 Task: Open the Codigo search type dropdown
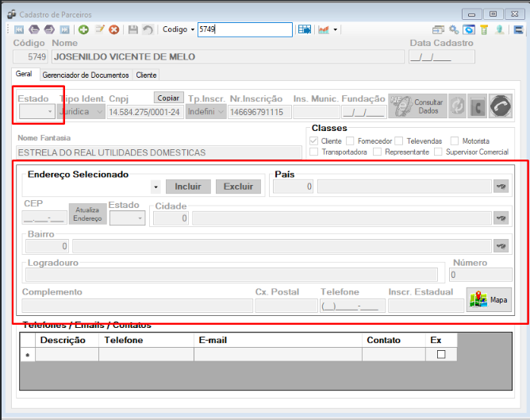tap(179, 29)
